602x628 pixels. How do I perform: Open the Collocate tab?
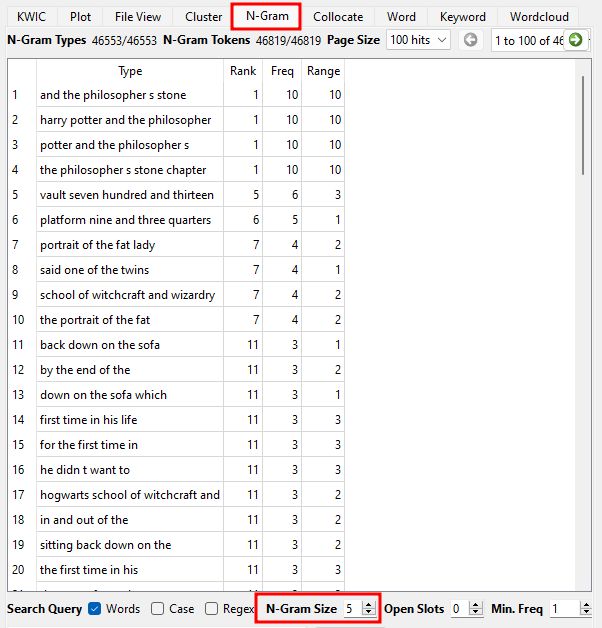click(338, 17)
